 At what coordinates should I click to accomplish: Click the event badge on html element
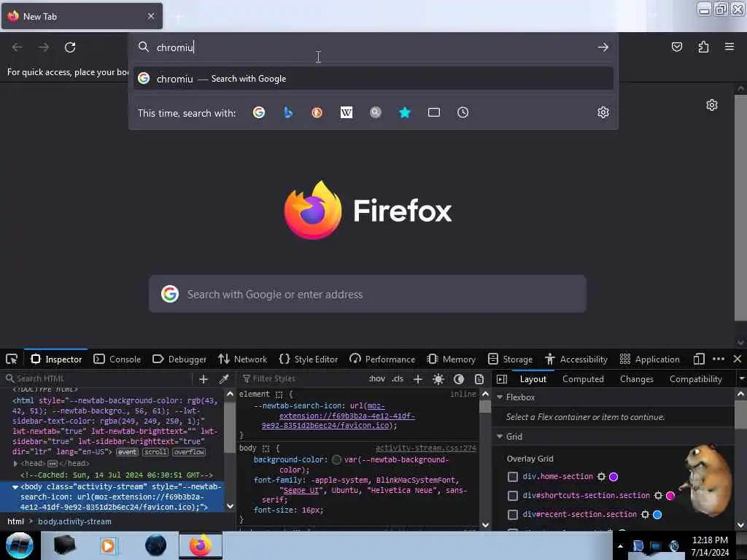127,452
